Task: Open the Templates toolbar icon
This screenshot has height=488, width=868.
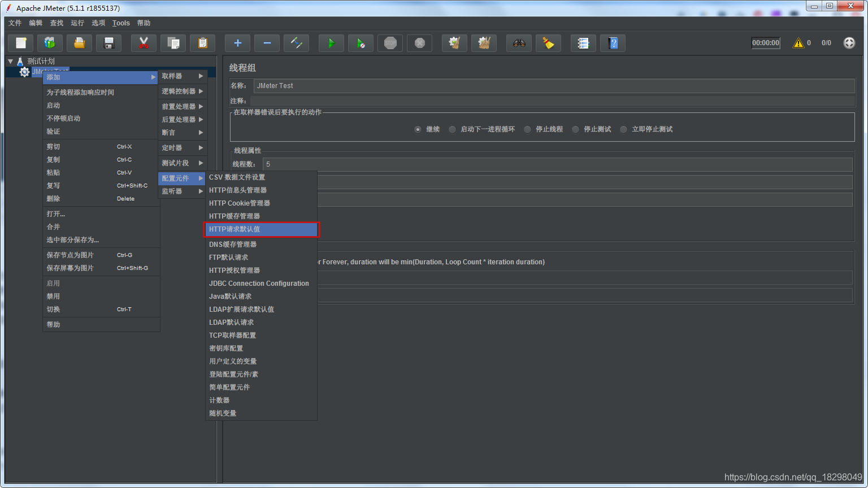Action: tap(50, 43)
